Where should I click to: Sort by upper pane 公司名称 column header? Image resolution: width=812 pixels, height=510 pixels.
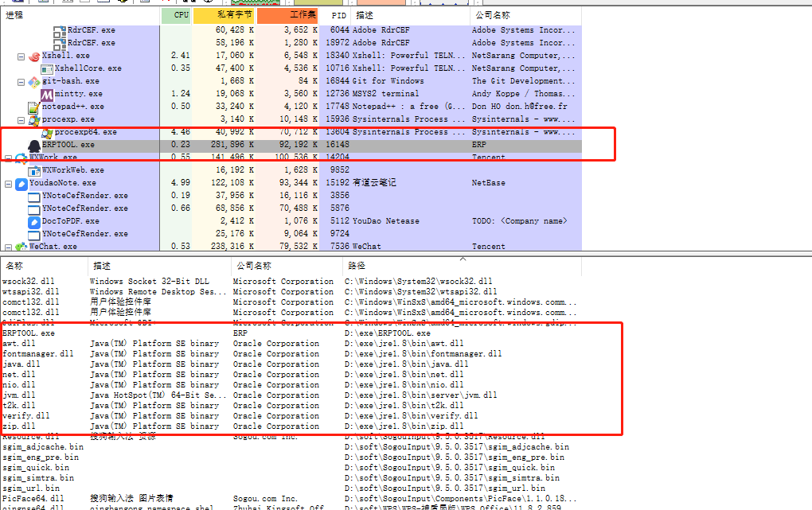pyautogui.click(x=525, y=16)
